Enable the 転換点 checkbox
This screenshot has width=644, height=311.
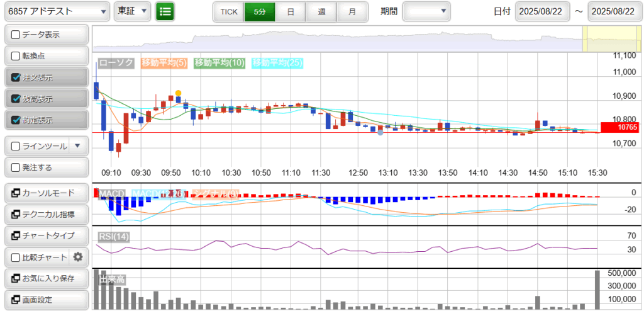[16, 57]
